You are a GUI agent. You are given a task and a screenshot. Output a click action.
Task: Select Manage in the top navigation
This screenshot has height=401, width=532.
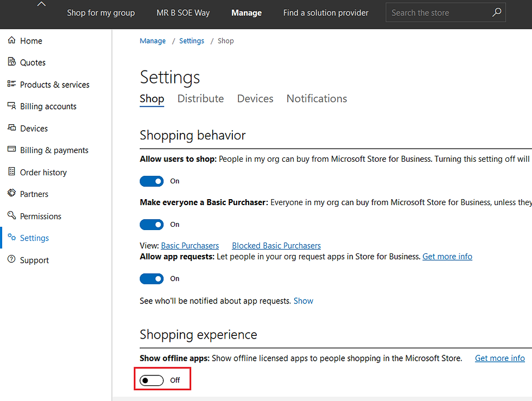coord(246,13)
